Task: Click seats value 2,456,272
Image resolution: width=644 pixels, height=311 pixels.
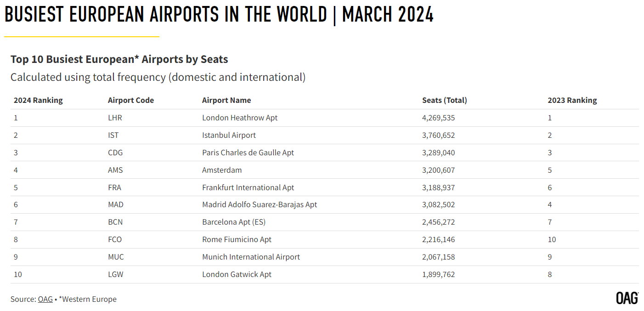Action: click(439, 222)
